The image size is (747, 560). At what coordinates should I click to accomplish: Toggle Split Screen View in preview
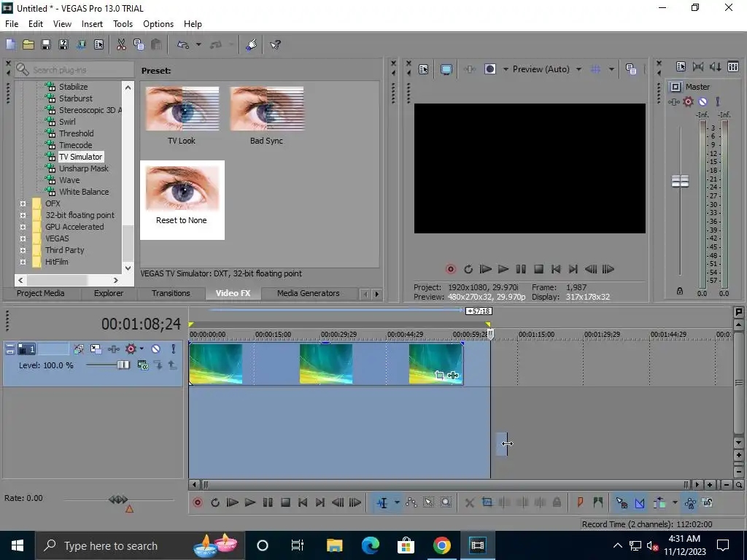(490, 69)
